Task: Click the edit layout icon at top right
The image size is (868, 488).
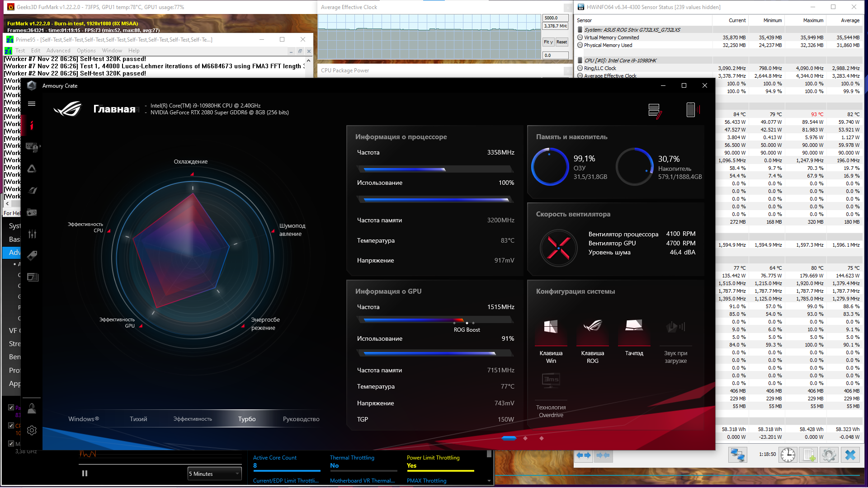Action: tap(655, 111)
